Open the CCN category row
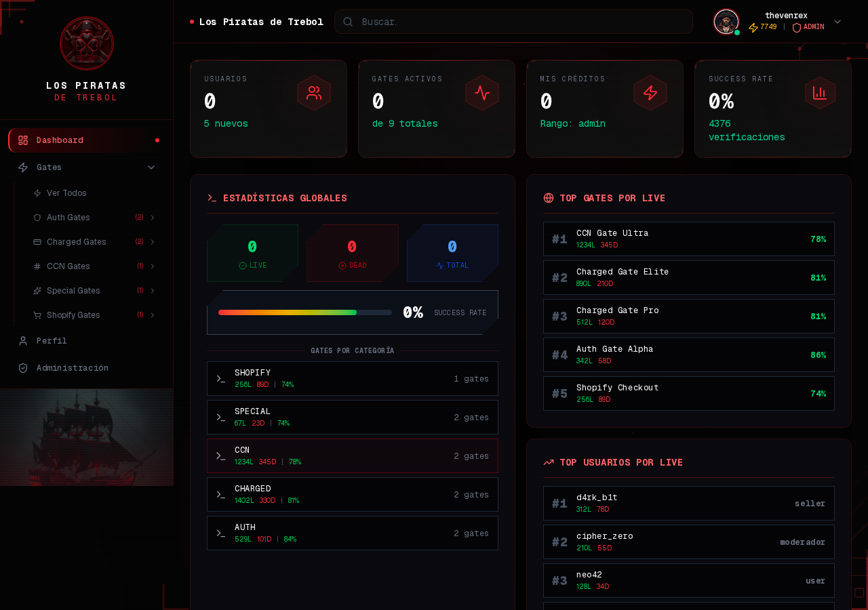The width and height of the screenshot is (868, 610). [353, 455]
